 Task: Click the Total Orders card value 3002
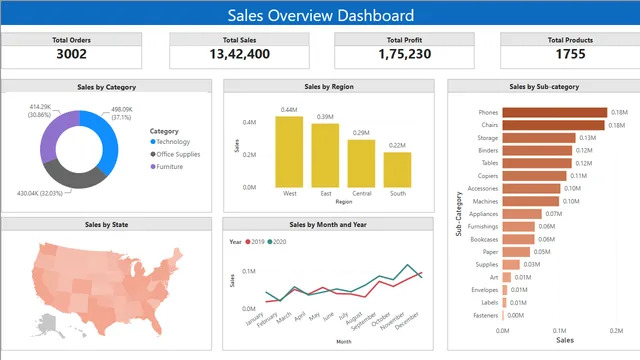point(71,54)
